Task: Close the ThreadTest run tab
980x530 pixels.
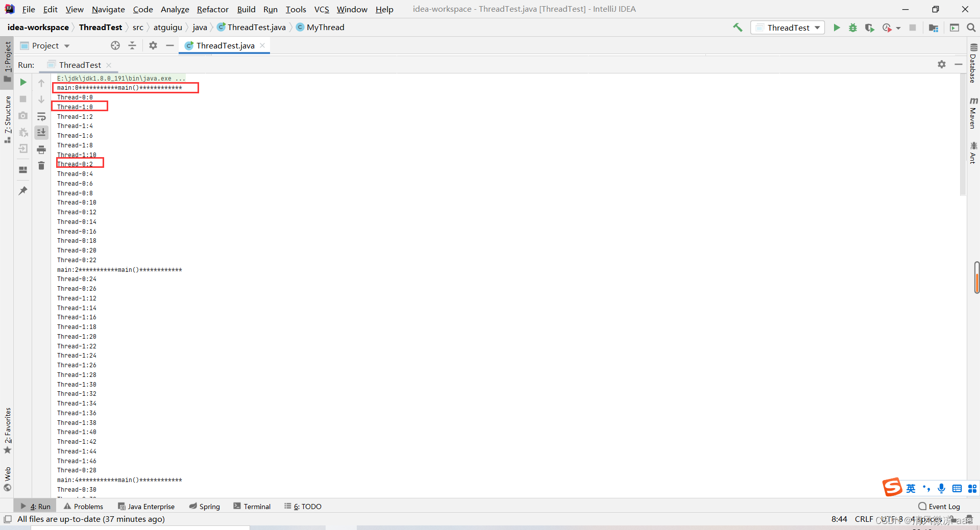Action: [x=109, y=65]
